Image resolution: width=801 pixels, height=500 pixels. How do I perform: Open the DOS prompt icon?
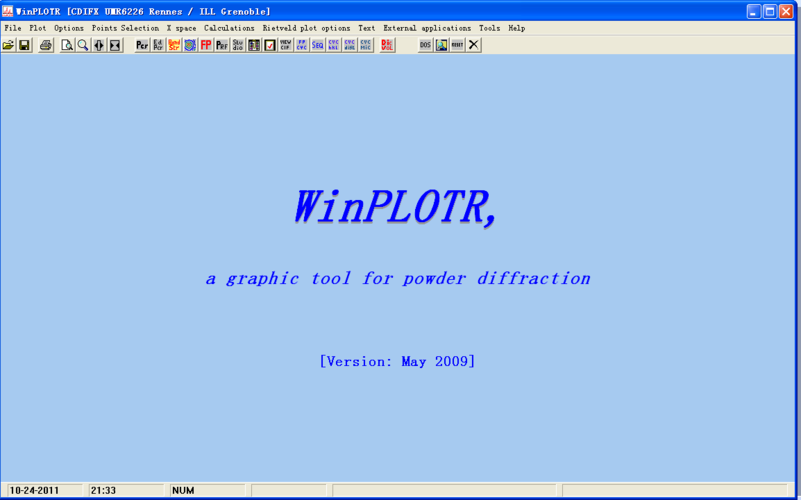tap(426, 45)
